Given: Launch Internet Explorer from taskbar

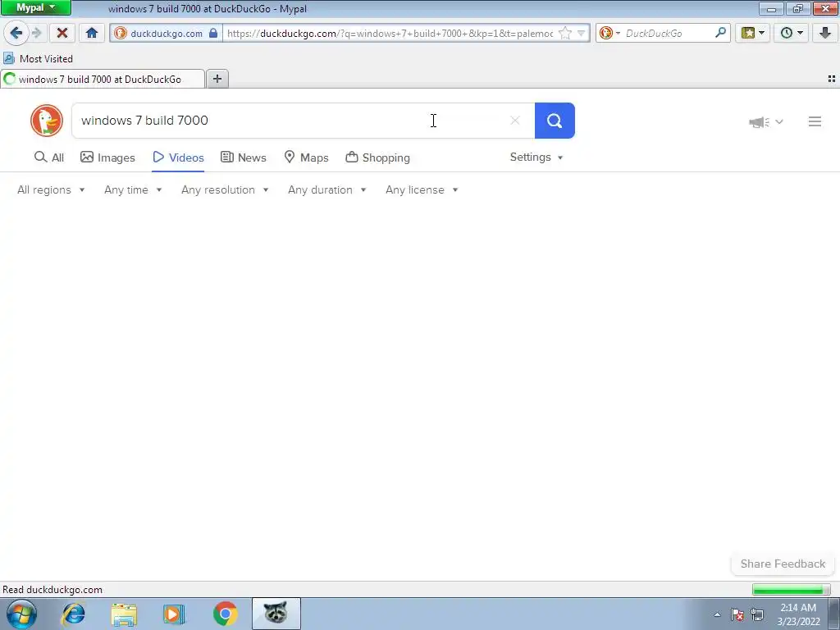Looking at the screenshot, I should tap(73, 614).
